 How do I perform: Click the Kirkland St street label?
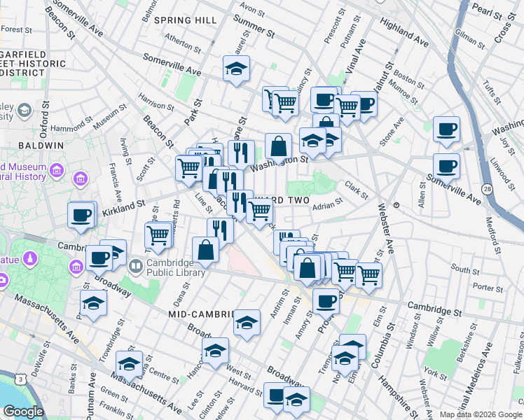[124, 208]
